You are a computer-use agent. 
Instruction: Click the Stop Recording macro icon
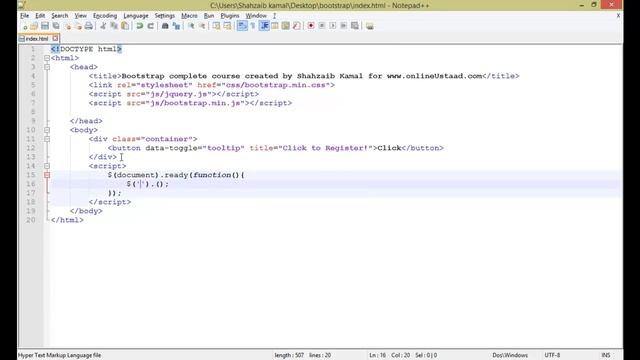click(322, 26)
